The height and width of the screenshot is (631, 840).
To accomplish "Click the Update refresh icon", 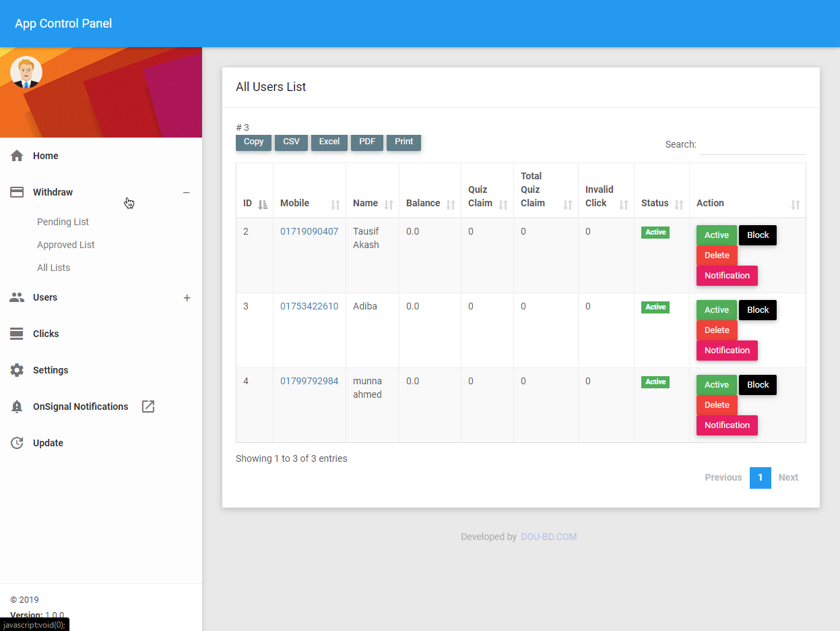I will tap(17, 443).
